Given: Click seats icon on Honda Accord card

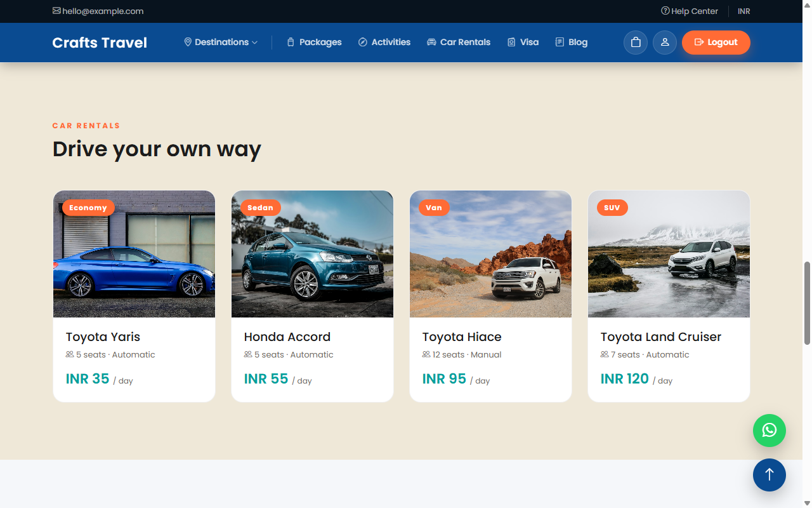Looking at the screenshot, I should (248, 354).
